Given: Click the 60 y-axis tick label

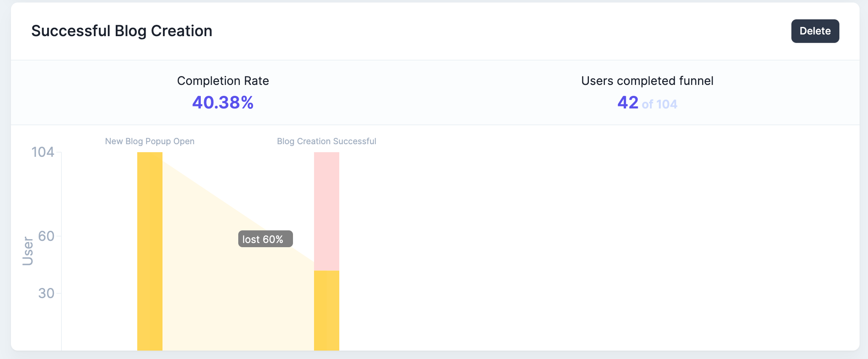Looking at the screenshot, I should 46,236.
